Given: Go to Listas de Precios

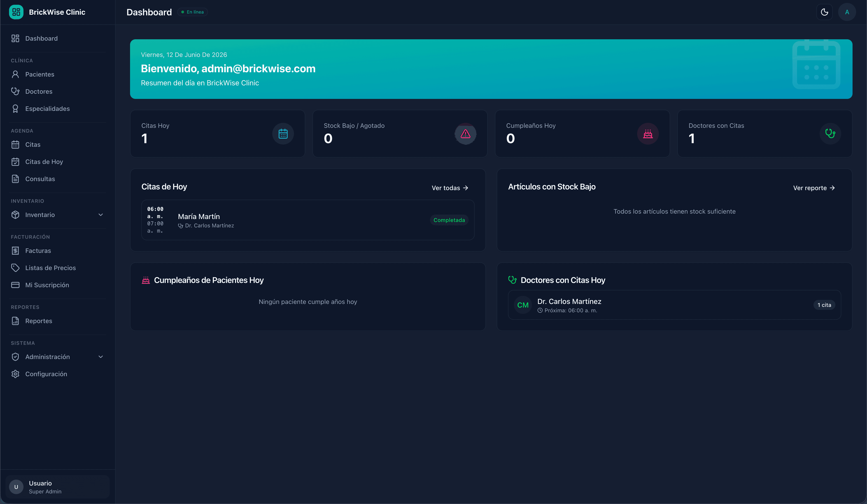Looking at the screenshot, I should (x=57, y=268).
